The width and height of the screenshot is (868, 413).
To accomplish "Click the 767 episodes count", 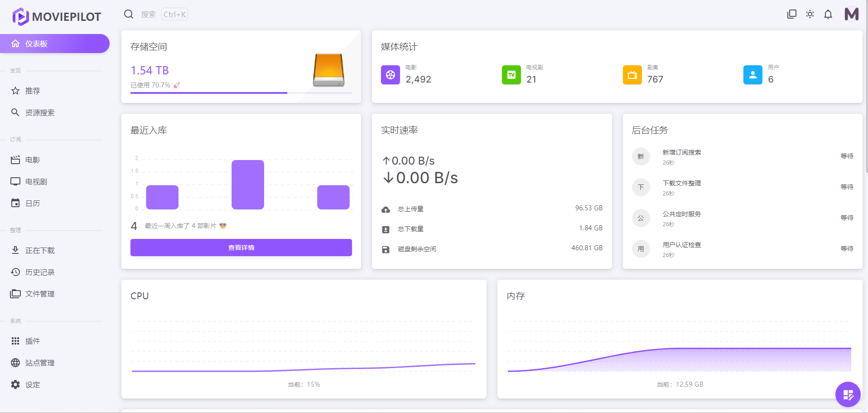I will tap(655, 79).
